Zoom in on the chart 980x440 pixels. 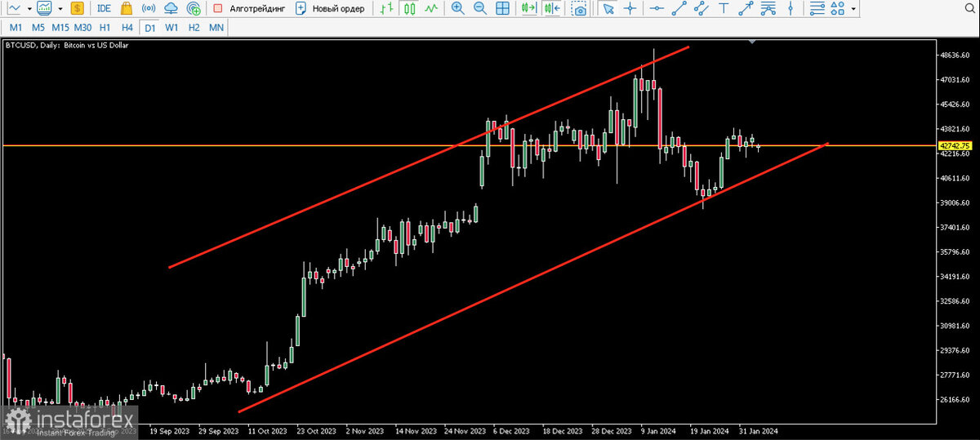(457, 8)
